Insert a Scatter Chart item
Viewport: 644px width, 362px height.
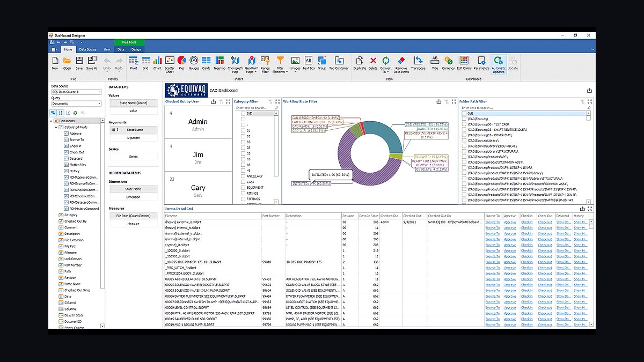[170, 64]
